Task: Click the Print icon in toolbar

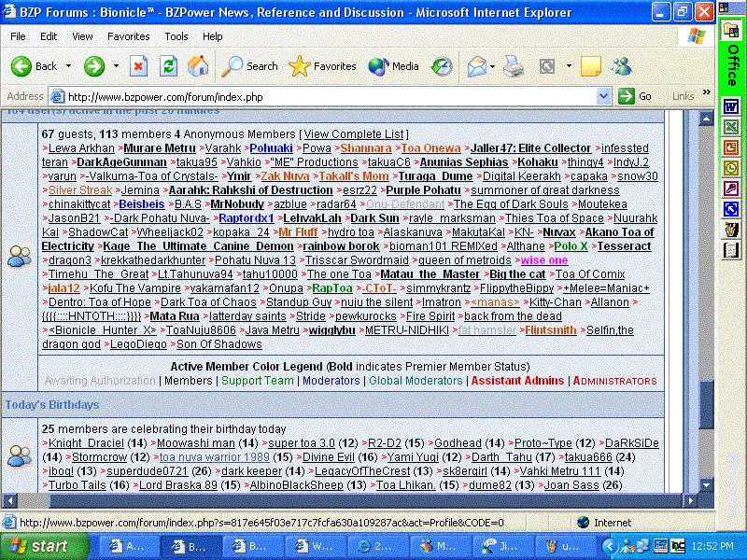Action: [514, 66]
